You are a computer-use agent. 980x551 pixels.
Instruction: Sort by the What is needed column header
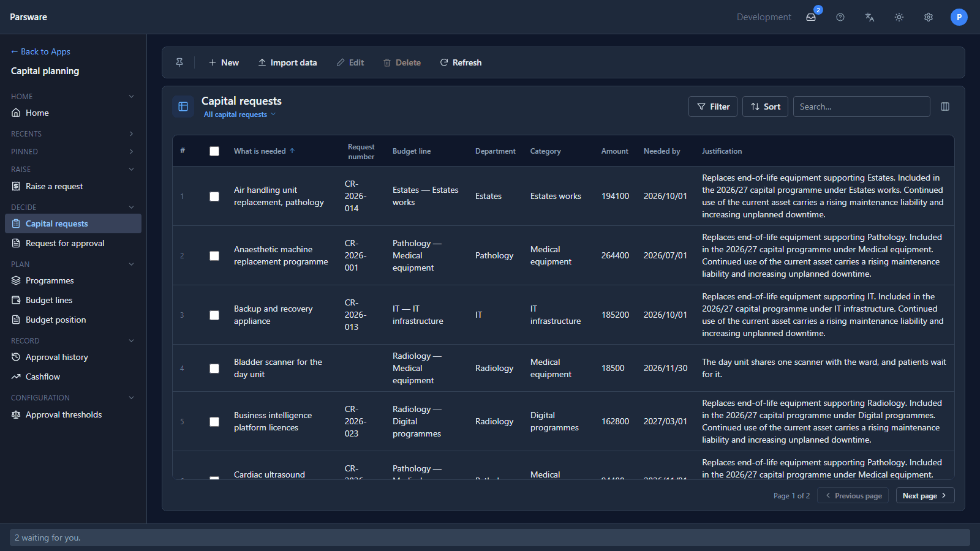coord(264,151)
